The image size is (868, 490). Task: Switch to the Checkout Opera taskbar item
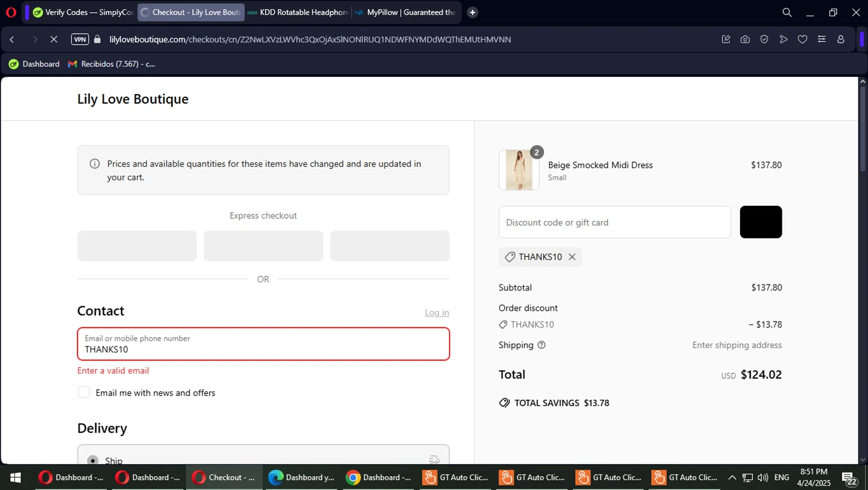pos(224,477)
